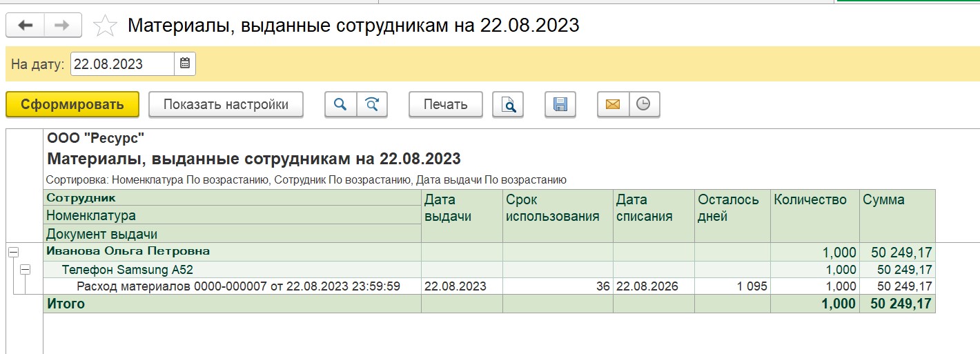Add report to favorites star

tap(105, 26)
